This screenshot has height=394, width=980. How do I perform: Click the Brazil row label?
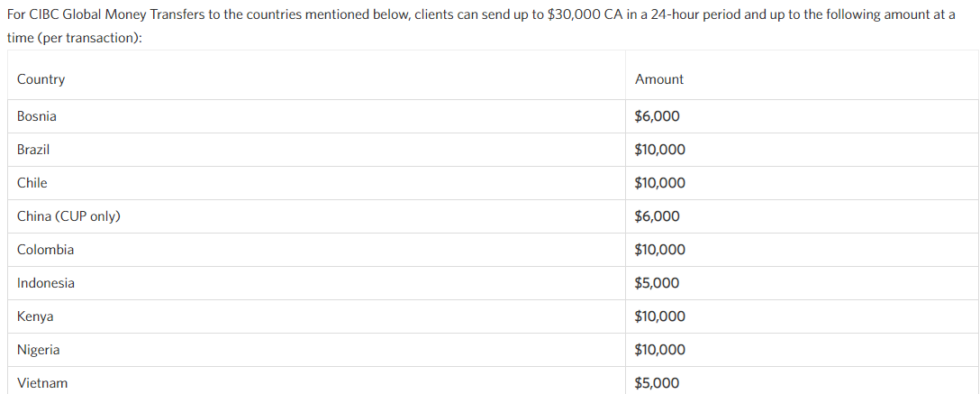[x=33, y=150]
